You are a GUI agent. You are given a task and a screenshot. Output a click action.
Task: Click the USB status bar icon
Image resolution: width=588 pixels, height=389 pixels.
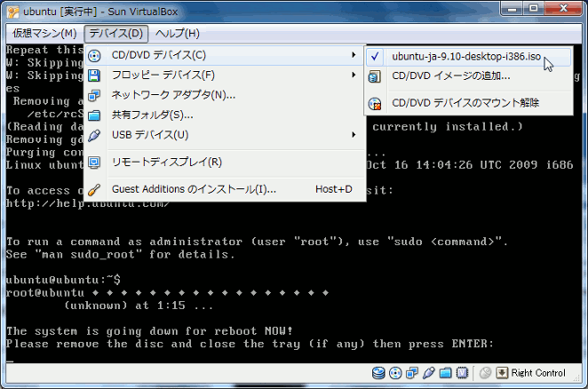(x=429, y=373)
